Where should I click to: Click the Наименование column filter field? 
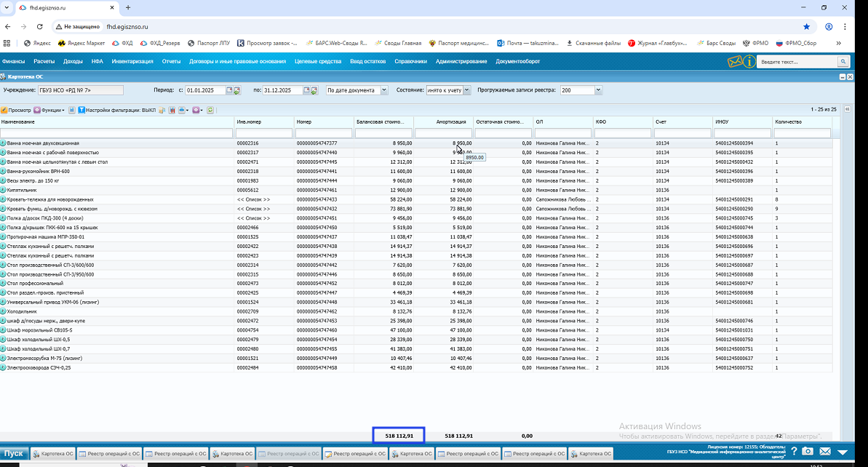pyautogui.click(x=116, y=133)
